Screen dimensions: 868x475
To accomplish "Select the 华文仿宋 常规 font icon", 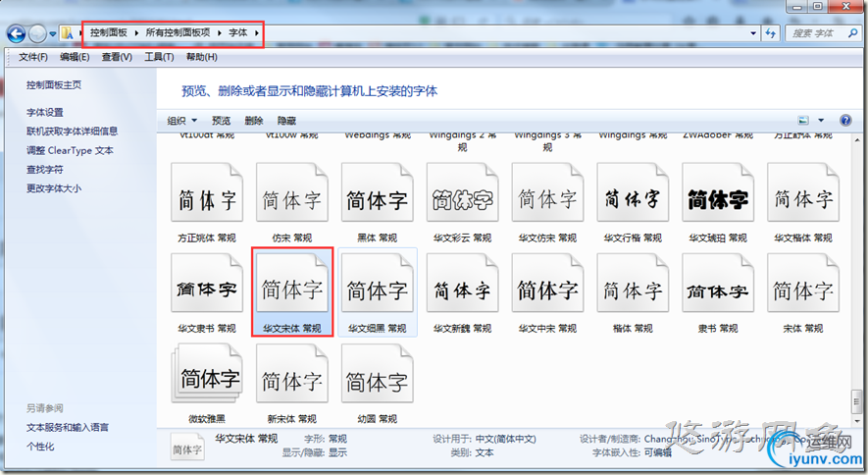I will click(548, 192).
